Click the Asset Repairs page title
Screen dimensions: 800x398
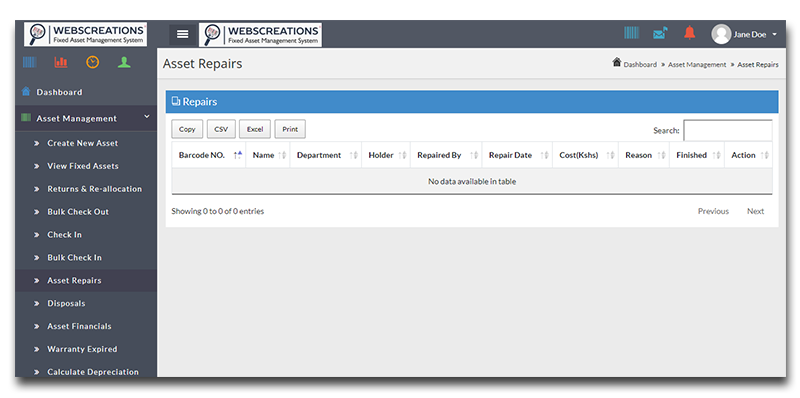point(203,64)
